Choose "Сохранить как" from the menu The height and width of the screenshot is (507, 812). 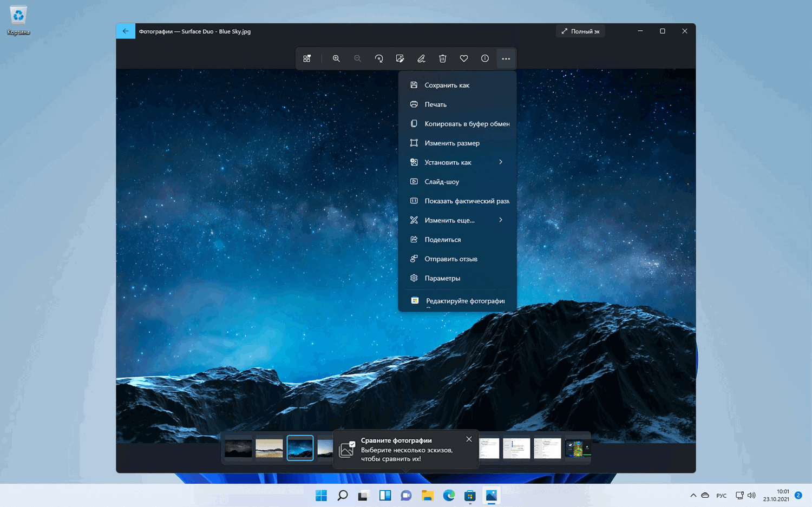[457, 85]
